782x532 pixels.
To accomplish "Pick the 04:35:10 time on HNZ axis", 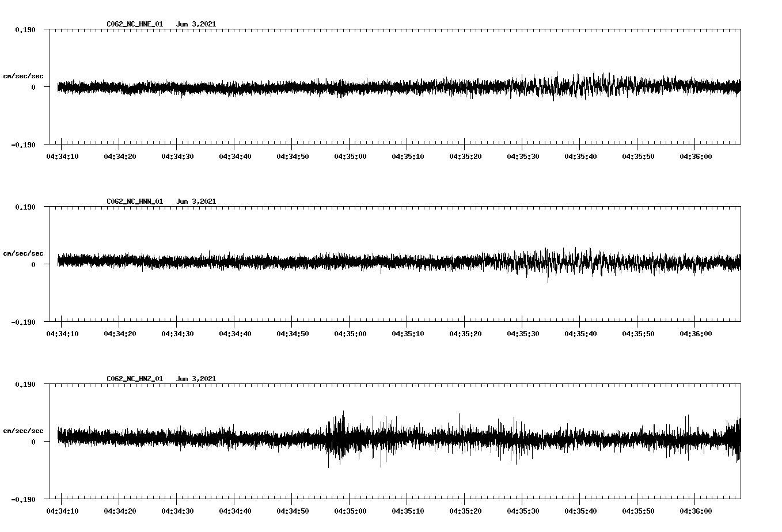I will point(408,511).
